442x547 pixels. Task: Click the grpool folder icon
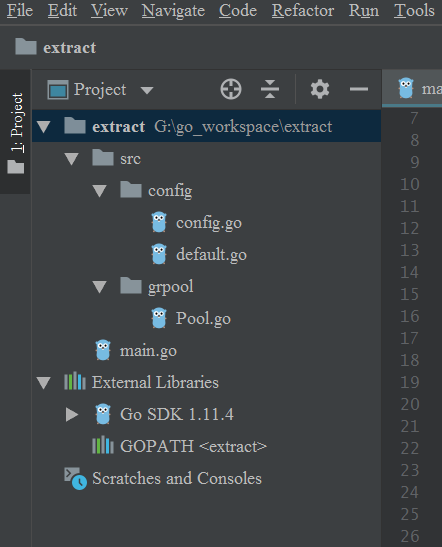pos(131,285)
